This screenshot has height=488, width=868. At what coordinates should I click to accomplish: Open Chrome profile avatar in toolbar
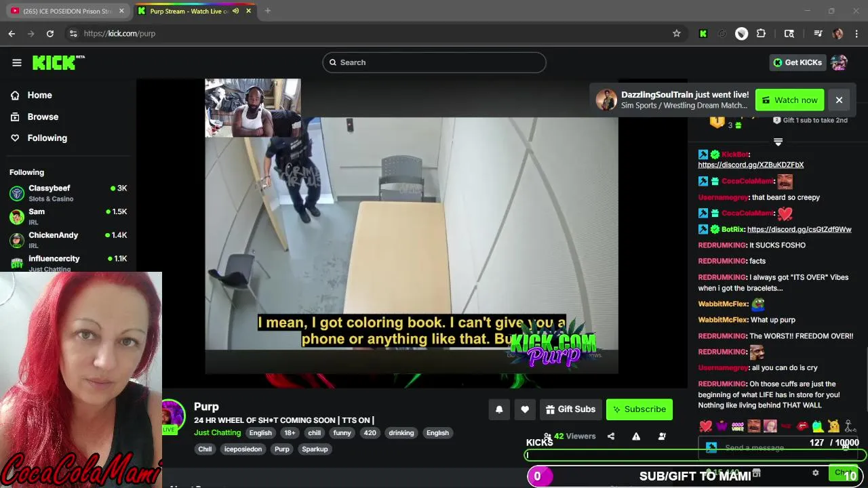pyautogui.click(x=837, y=33)
